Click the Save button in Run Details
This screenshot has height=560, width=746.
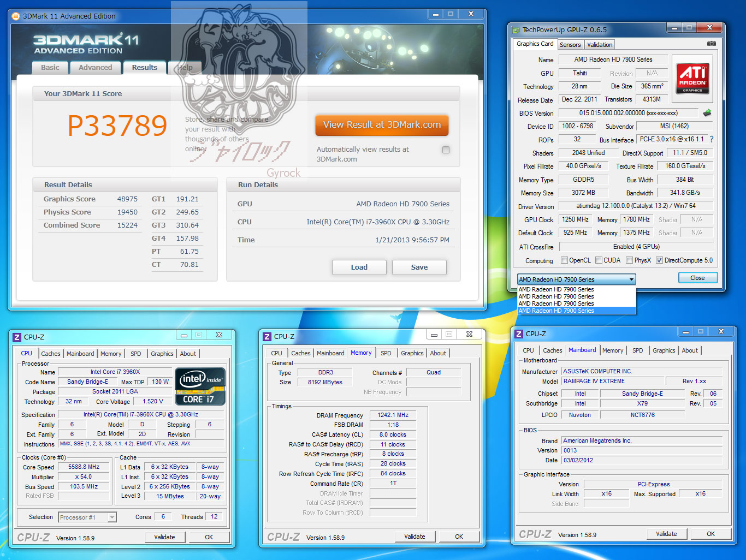click(419, 267)
